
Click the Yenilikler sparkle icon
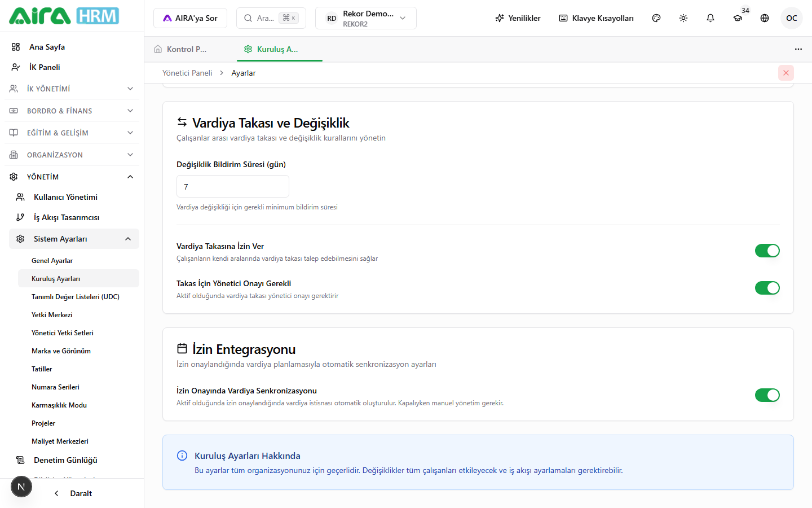[500, 18]
